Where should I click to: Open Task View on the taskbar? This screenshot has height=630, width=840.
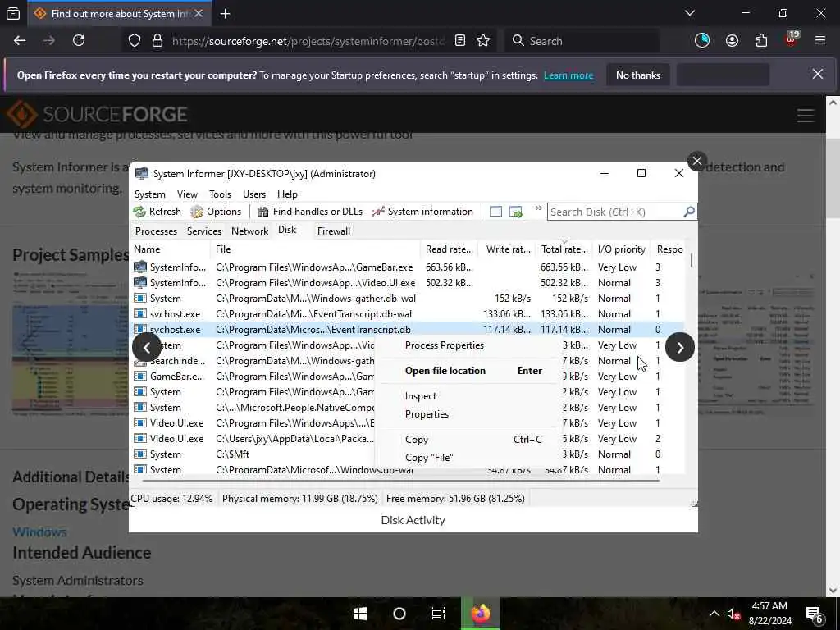pyautogui.click(x=439, y=614)
